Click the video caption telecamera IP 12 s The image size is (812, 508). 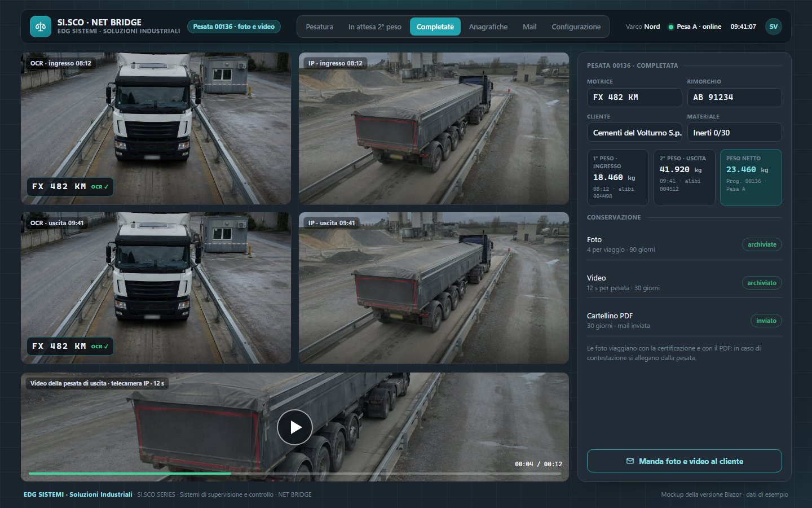click(x=97, y=383)
